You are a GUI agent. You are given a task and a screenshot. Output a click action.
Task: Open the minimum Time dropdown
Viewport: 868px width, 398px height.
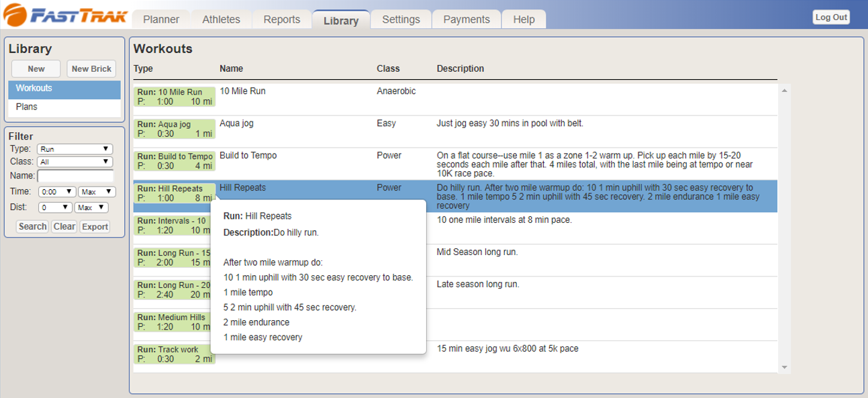56,192
